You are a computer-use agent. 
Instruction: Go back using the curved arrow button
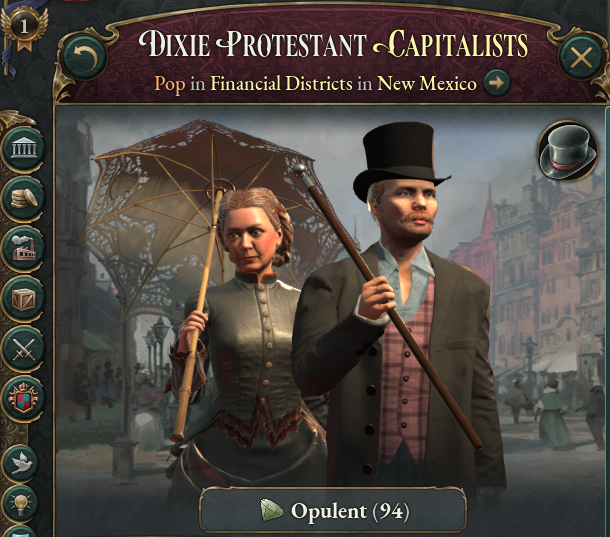[x=85, y=56]
